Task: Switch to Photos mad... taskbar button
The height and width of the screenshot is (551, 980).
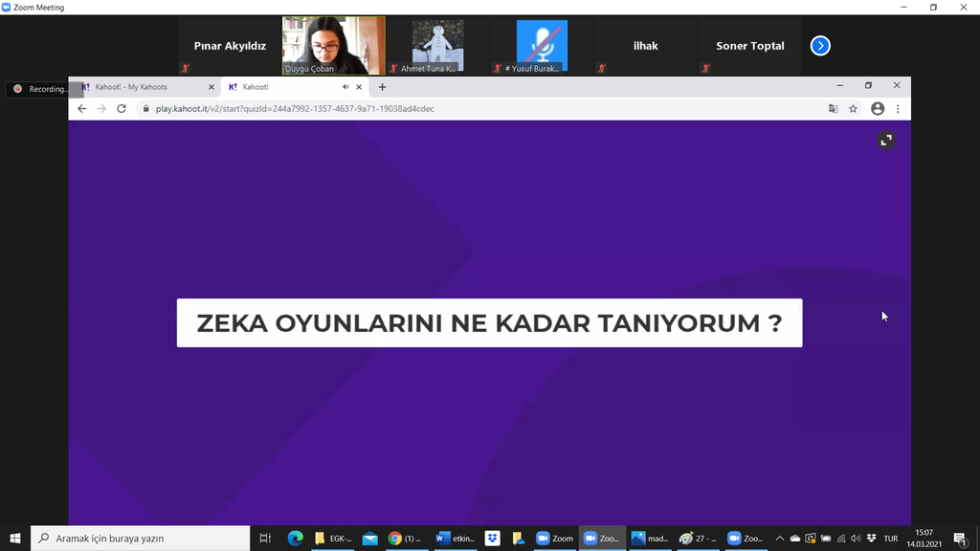Action: click(x=650, y=538)
